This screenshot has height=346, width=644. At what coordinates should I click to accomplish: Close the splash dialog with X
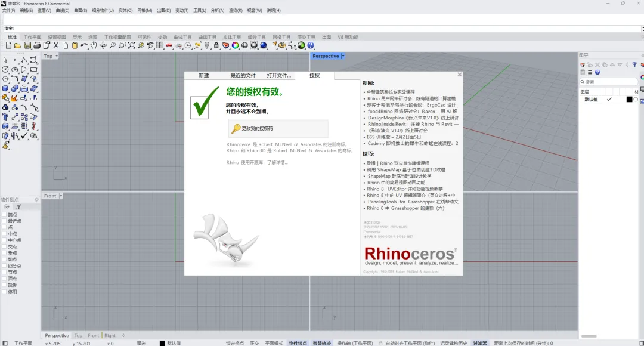460,75
